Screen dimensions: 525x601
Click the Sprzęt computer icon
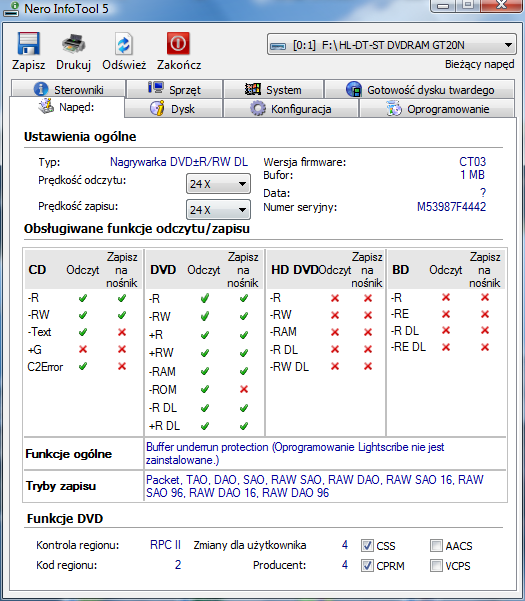coord(156,88)
